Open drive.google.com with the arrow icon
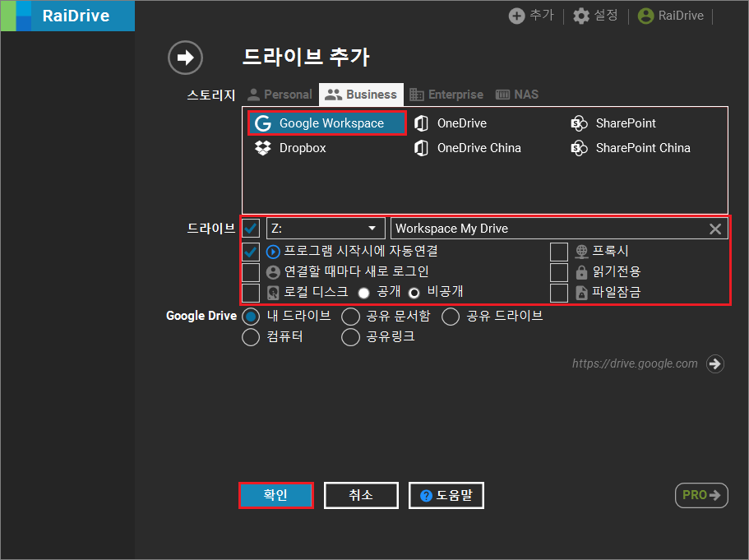The width and height of the screenshot is (749, 560). coord(715,364)
